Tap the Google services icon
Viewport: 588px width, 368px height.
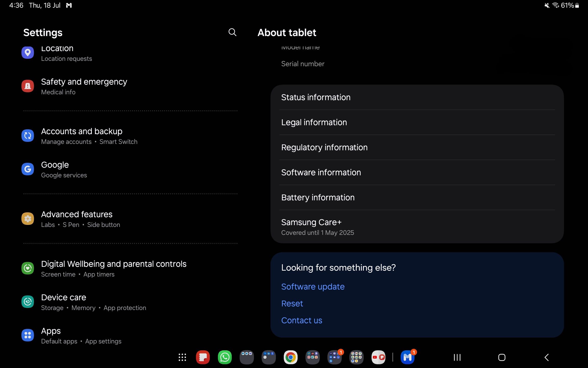28,169
